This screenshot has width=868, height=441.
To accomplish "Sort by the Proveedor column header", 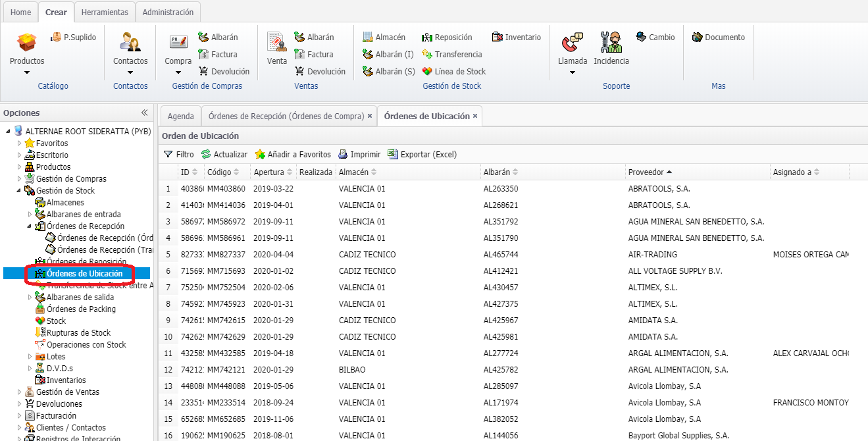I will (698, 172).
